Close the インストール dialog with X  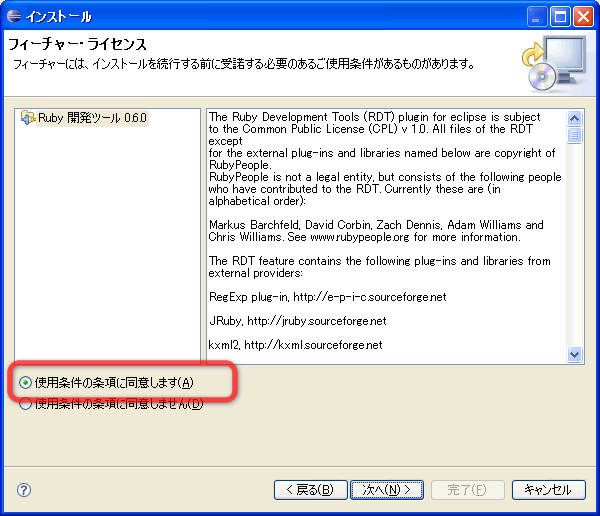point(582,16)
